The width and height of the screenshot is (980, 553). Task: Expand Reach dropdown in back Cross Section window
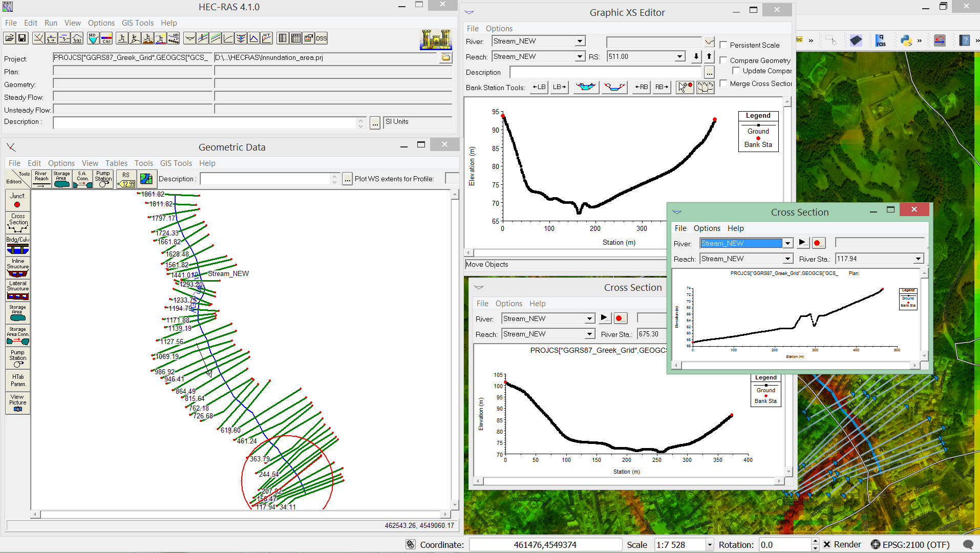pos(589,334)
